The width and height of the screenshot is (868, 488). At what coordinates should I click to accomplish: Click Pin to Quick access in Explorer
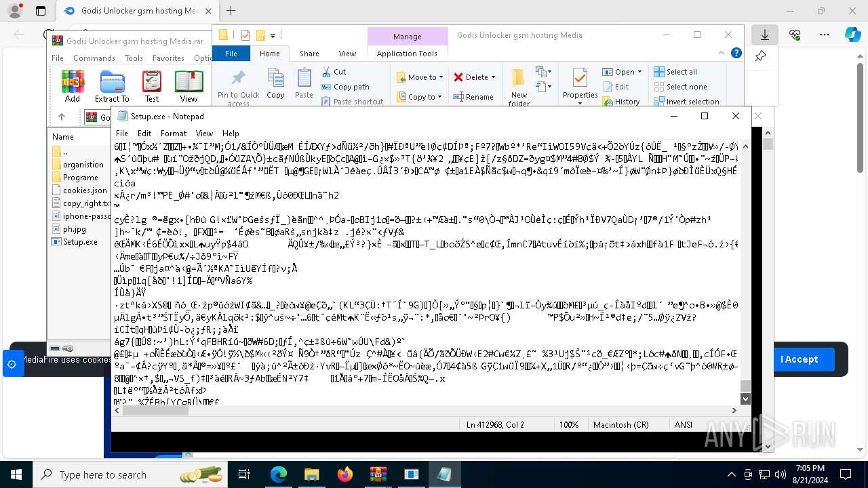[x=238, y=87]
